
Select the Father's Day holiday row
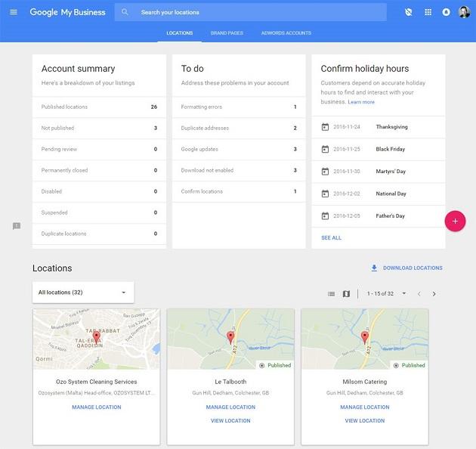pyautogui.click(x=379, y=216)
